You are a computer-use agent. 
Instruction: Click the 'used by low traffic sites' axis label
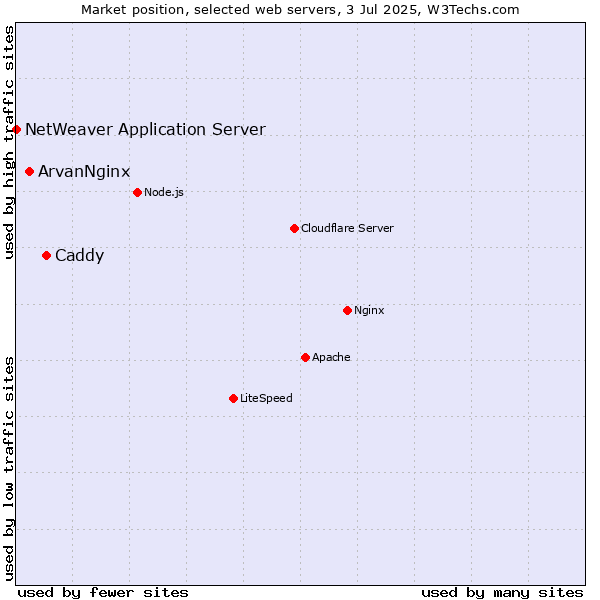point(8,469)
